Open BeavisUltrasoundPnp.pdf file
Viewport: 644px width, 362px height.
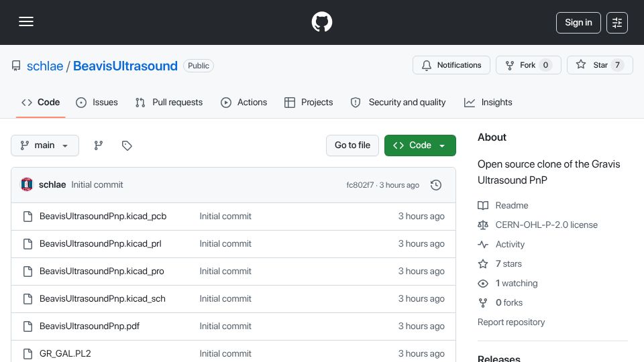pos(89,326)
